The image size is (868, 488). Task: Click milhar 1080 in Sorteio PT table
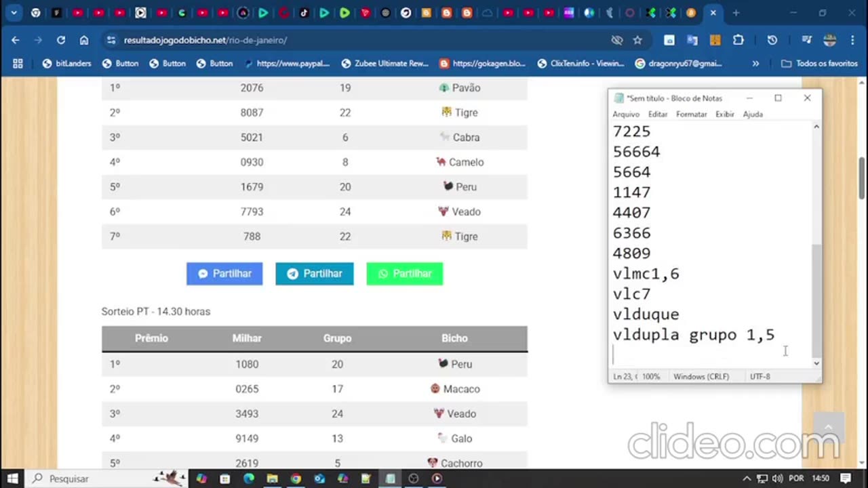pyautogui.click(x=247, y=364)
